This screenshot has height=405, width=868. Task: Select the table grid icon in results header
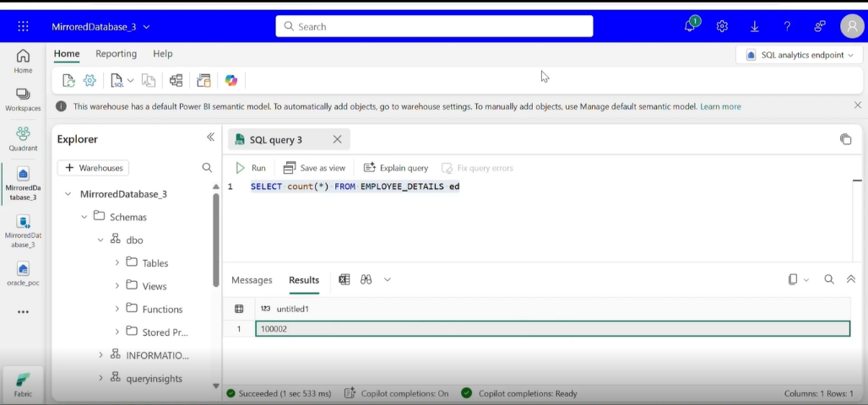[239, 309]
